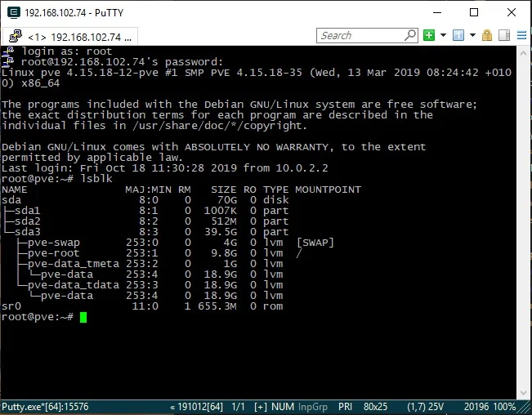Click the [+] status bar indicator

(x=261, y=407)
